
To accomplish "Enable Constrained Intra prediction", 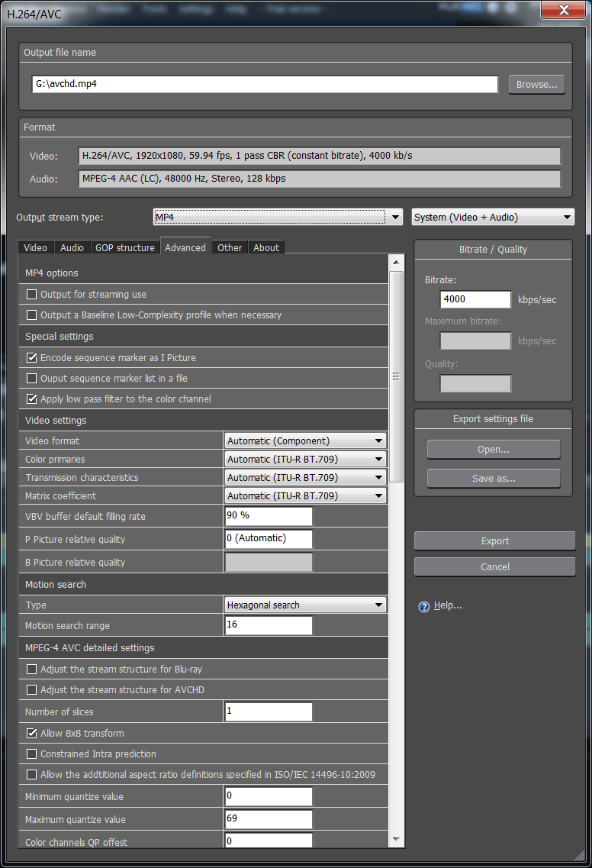I will tap(32, 754).
